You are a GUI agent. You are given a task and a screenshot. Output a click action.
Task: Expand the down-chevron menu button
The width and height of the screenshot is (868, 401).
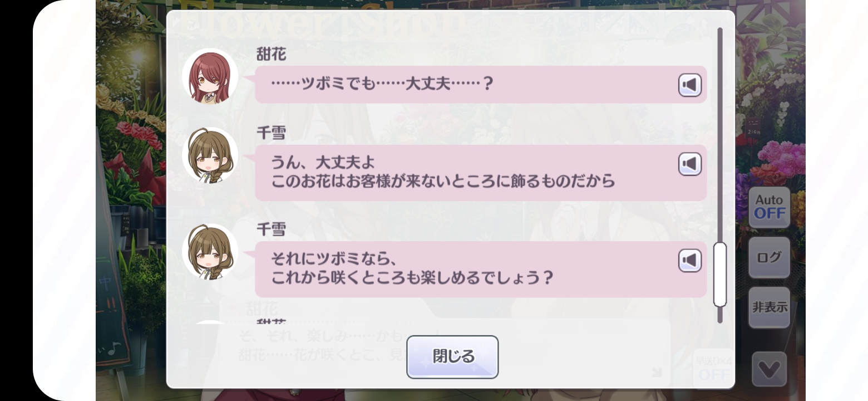point(769,369)
